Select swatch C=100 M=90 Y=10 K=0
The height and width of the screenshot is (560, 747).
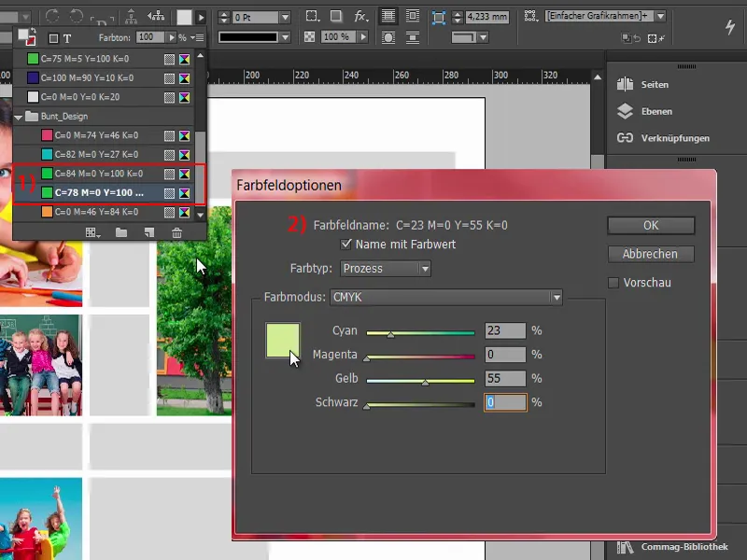coord(104,77)
